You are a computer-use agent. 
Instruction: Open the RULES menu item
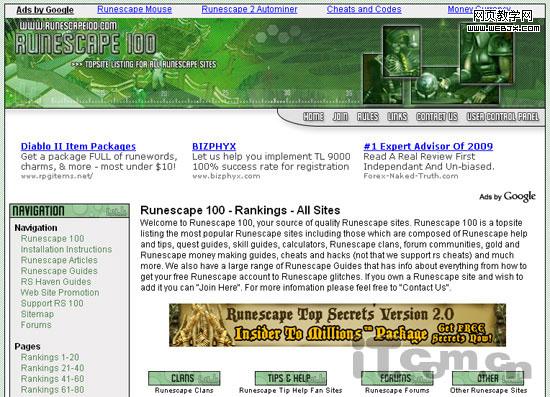click(368, 116)
